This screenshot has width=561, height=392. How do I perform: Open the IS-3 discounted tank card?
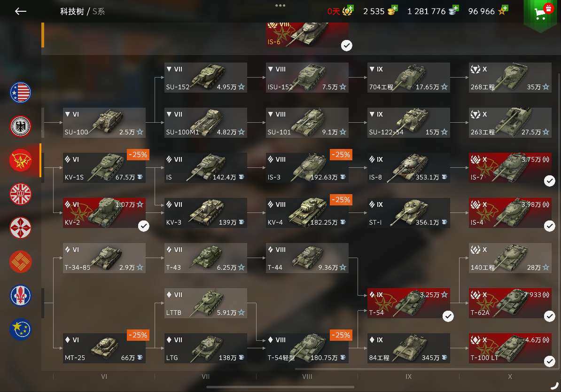307,168
